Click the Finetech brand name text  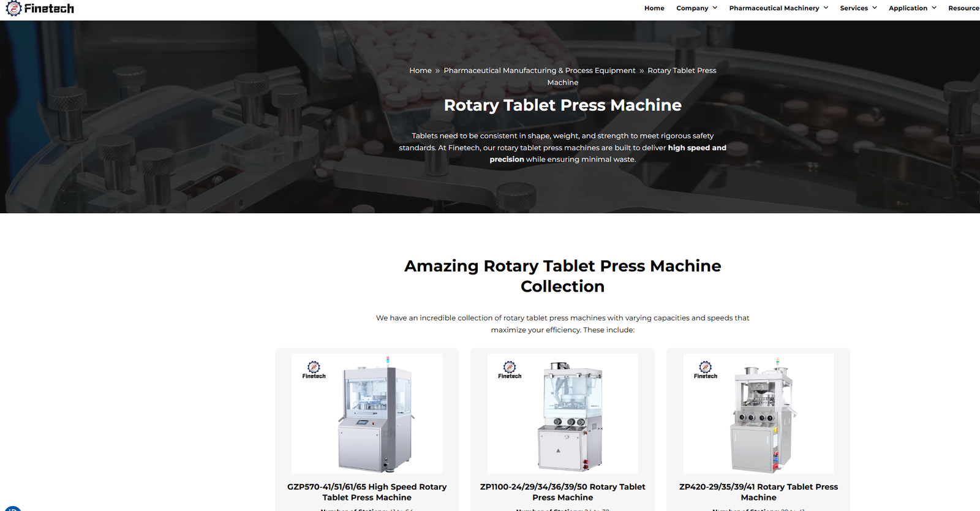click(x=49, y=9)
